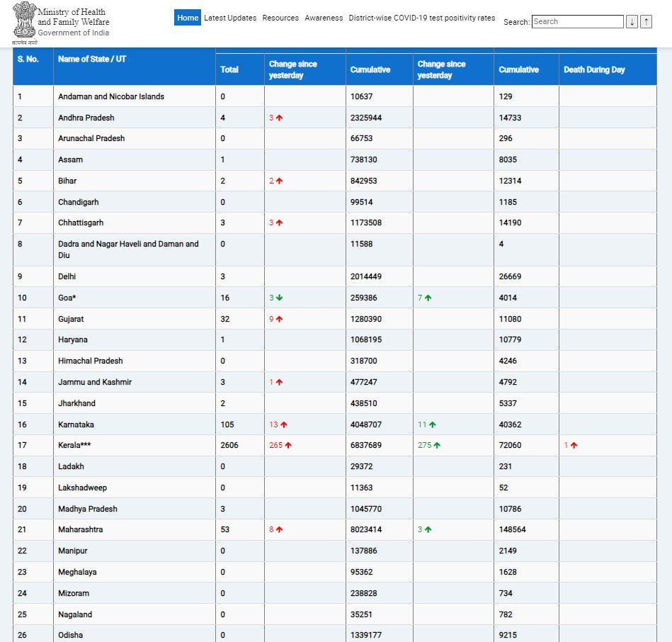Click red arrow in Kerala Death During Day
This screenshot has width=672, height=642.
coord(574,445)
